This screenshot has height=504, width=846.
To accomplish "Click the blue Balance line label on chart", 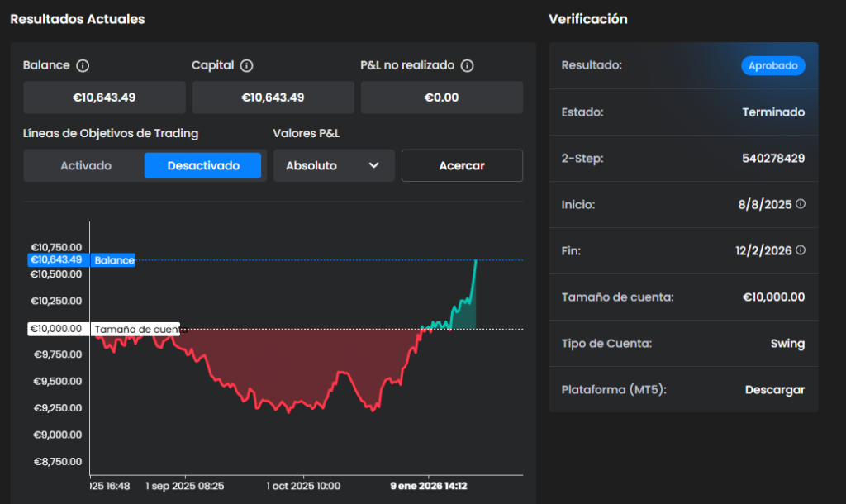I will [113, 260].
